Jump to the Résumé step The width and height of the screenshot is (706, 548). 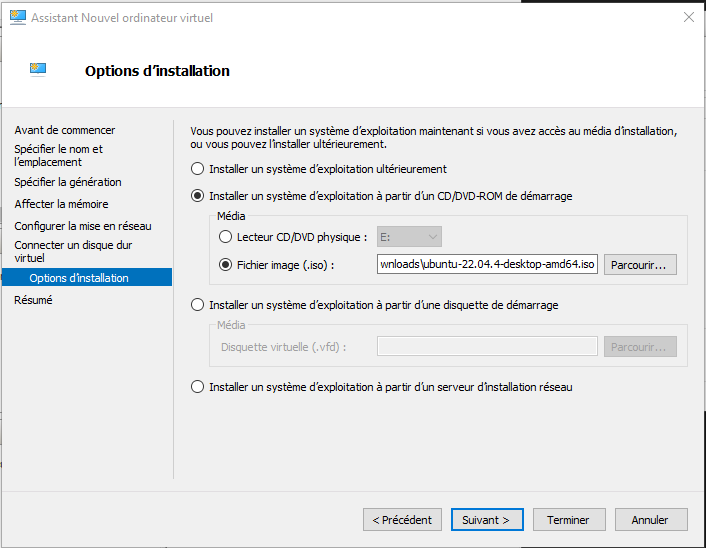pyautogui.click(x=33, y=300)
